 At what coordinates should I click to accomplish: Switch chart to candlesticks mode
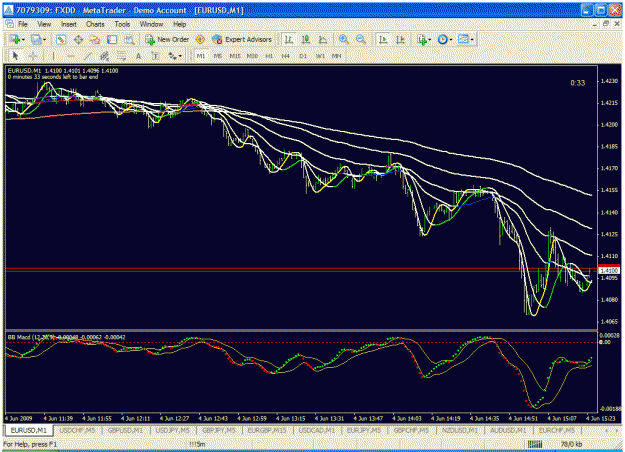306,39
